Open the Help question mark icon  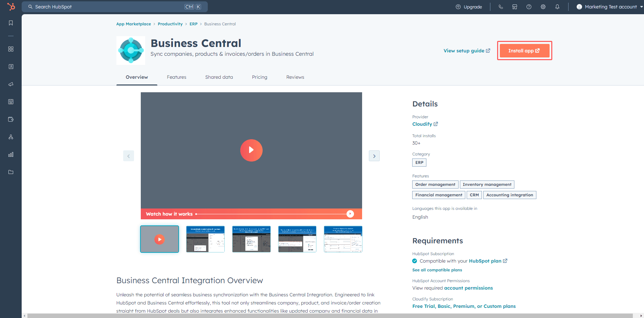(x=529, y=7)
